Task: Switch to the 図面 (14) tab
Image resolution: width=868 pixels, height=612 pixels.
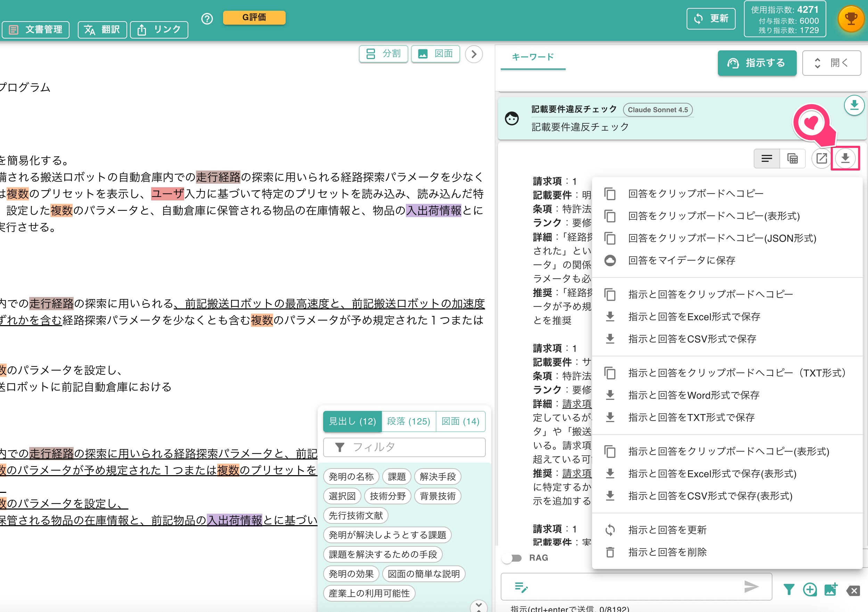Action: (x=460, y=421)
